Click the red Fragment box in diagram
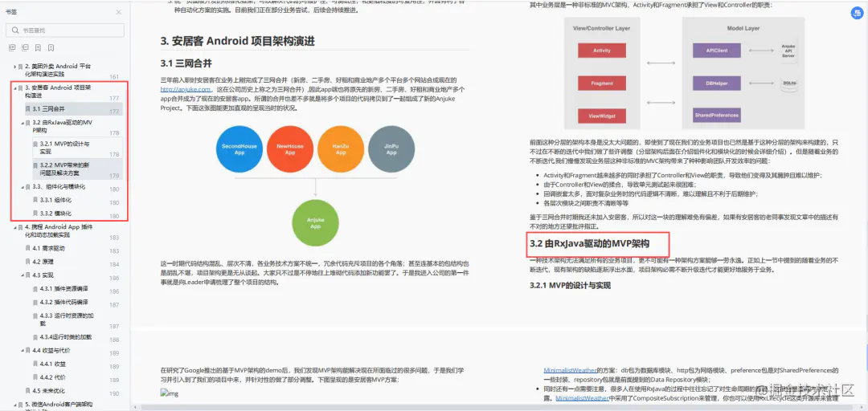The width and height of the screenshot is (868, 411). coord(602,83)
